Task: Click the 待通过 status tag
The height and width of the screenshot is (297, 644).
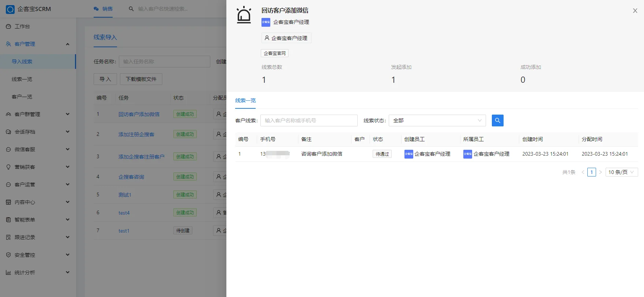Action: [x=382, y=154]
